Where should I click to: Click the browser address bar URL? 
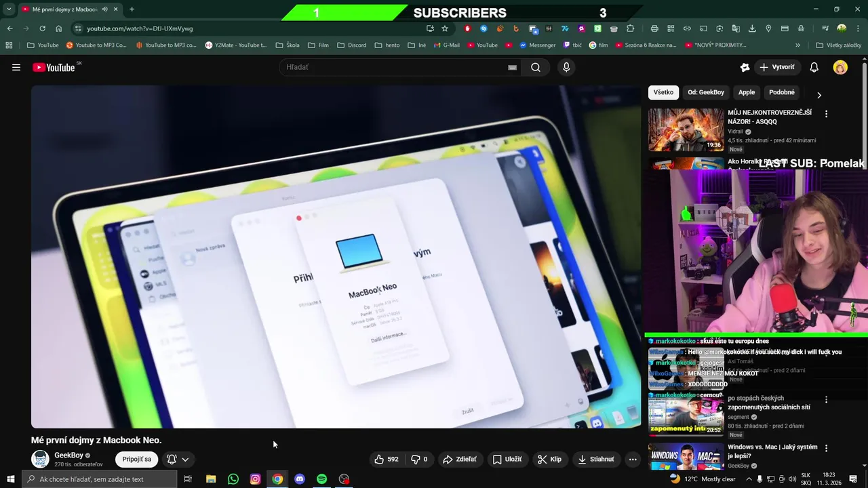click(140, 28)
